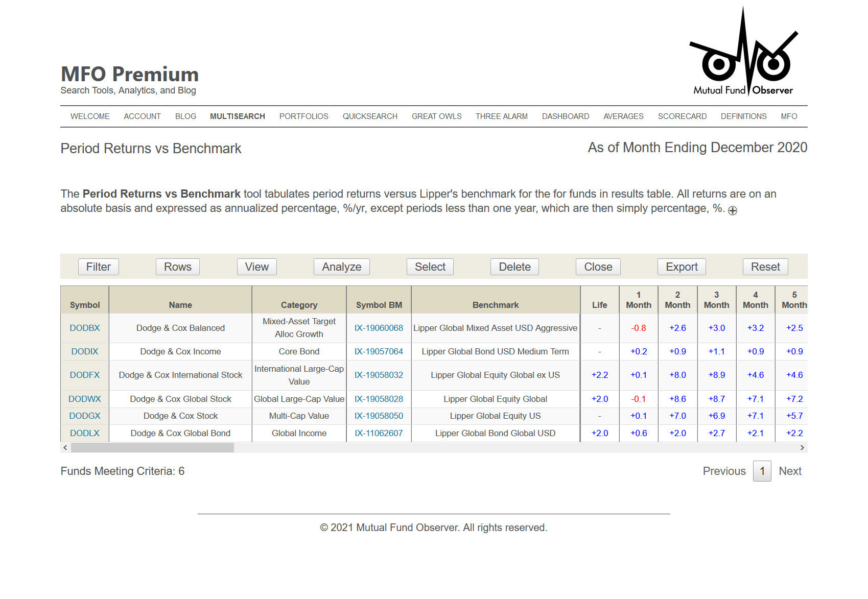Viewport: 868px width, 599px height.
Task: Open benchmark link IX-19057064
Action: 379,352
